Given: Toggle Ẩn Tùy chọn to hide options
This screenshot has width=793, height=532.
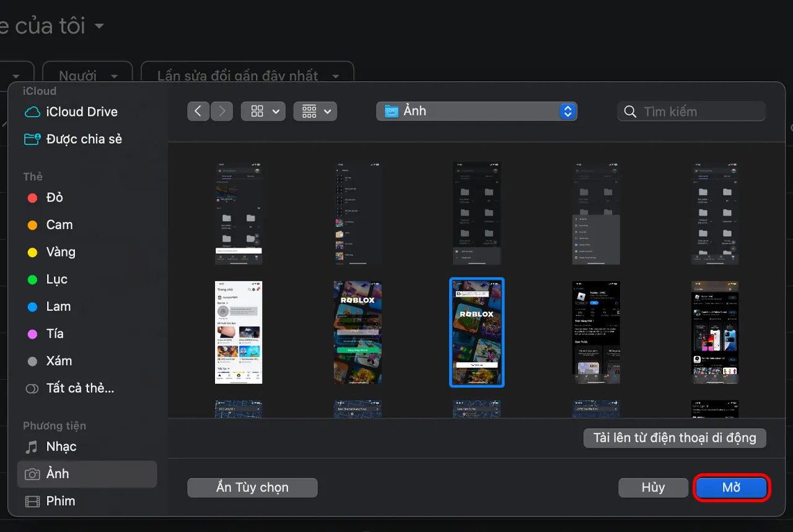Looking at the screenshot, I should (252, 487).
